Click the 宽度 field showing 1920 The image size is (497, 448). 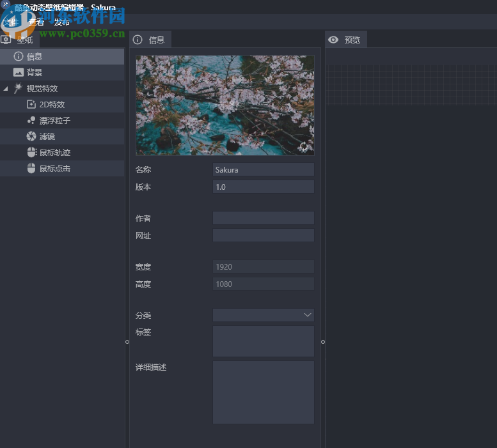click(264, 266)
